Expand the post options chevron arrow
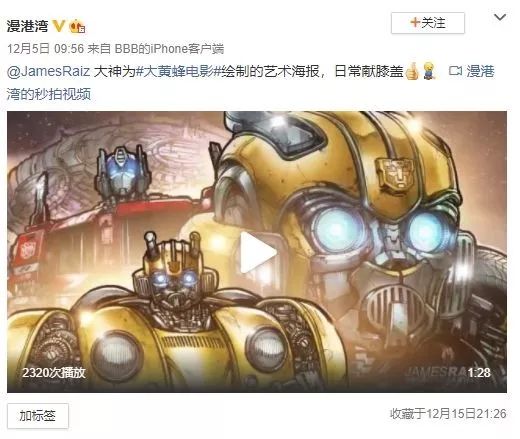The width and height of the screenshot is (520, 439). pyautogui.click(x=500, y=17)
